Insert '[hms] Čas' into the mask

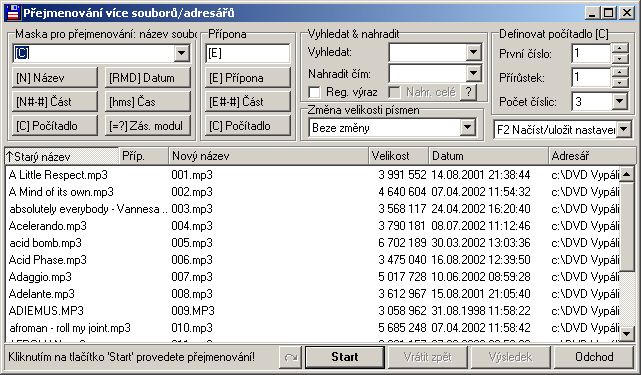point(148,102)
